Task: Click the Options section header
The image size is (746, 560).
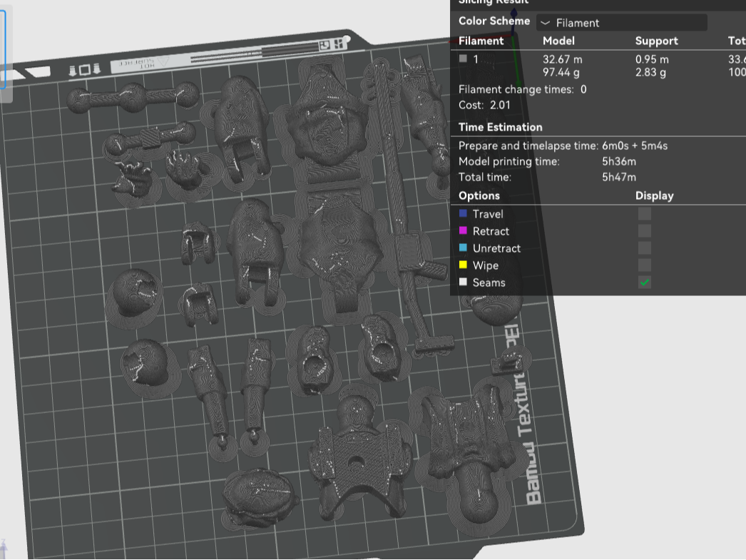Action: tap(479, 195)
